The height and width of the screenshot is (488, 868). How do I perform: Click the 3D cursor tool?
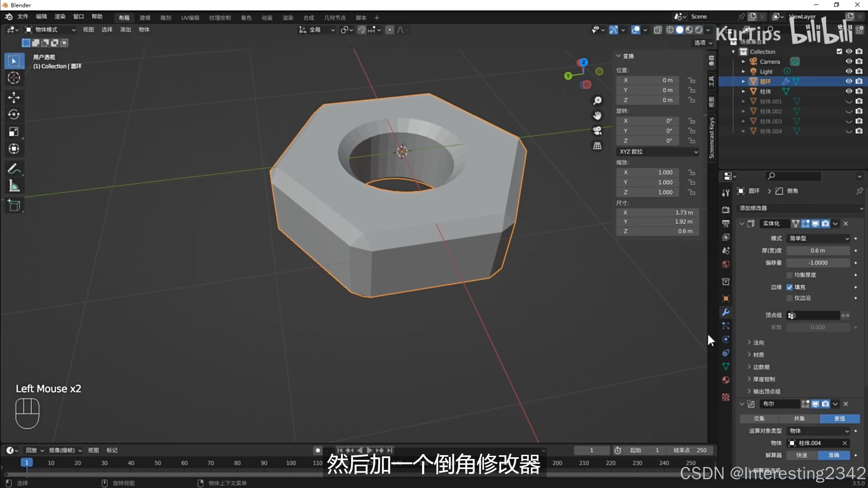pyautogui.click(x=14, y=78)
